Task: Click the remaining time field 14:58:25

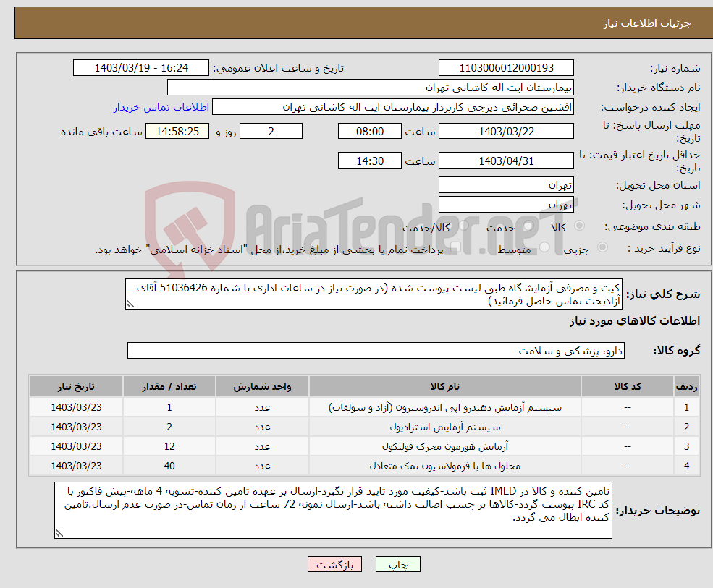Action: (177, 132)
